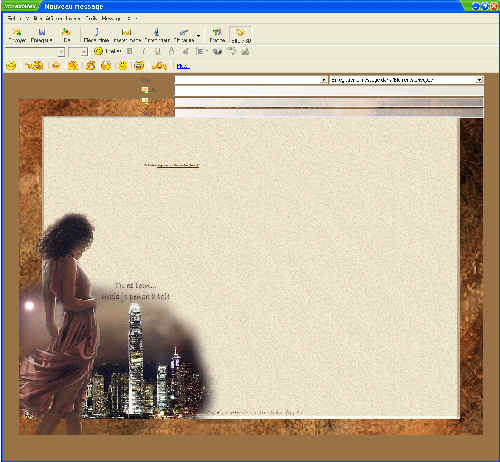The width and height of the screenshot is (500, 462).
Task: Insert the ninth emoticon before Plus link
Action: tap(159, 66)
